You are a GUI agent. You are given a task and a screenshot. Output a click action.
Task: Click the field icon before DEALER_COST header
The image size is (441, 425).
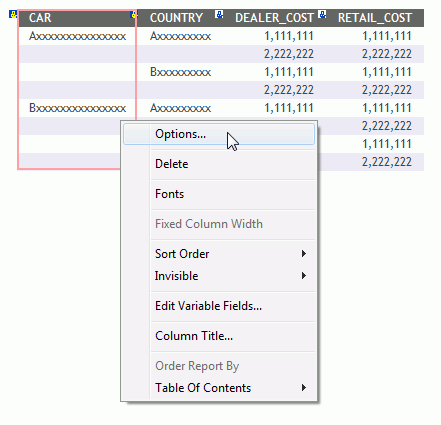[219, 14]
